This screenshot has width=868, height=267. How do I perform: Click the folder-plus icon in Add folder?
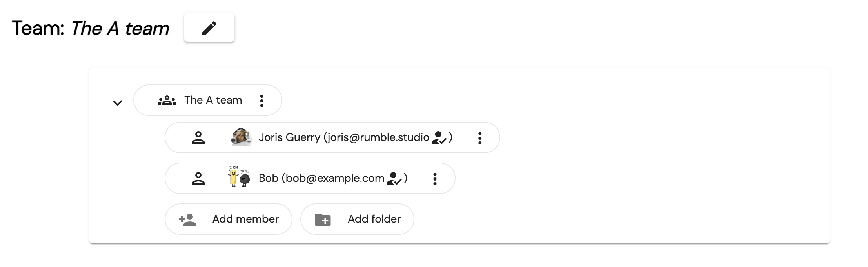tap(323, 220)
